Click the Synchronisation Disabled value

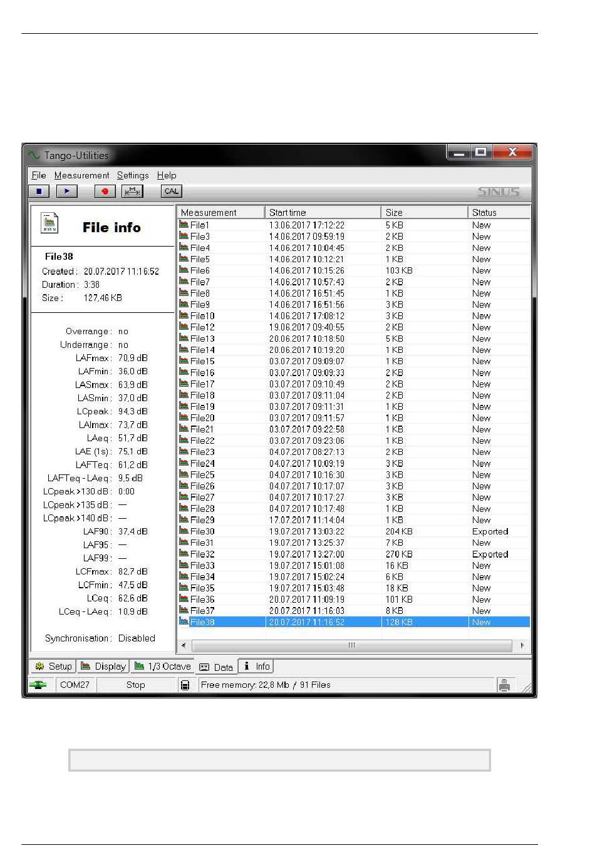click(137, 638)
